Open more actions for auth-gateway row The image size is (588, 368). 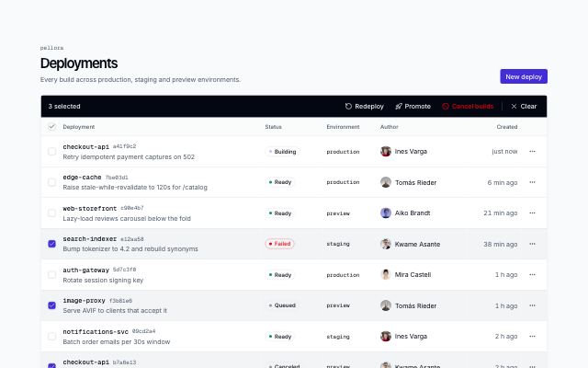(532, 274)
